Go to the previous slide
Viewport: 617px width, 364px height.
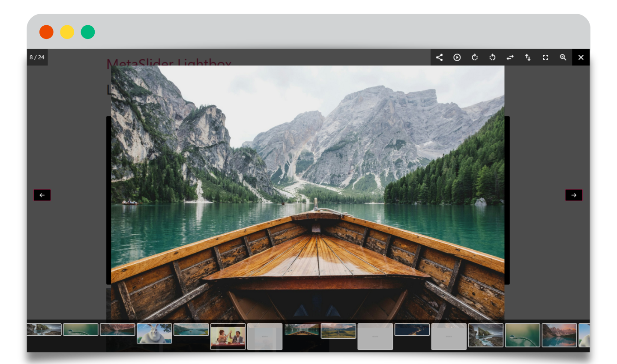tap(42, 195)
